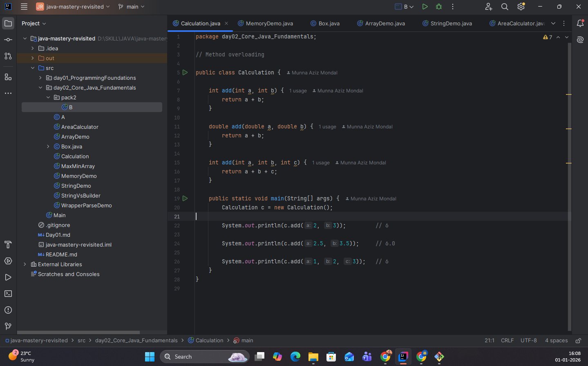Viewport: 588px width, 366px height.
Task: Open the B run configuration dropdown
Action: pyautogui.click(x=405, y=7)
